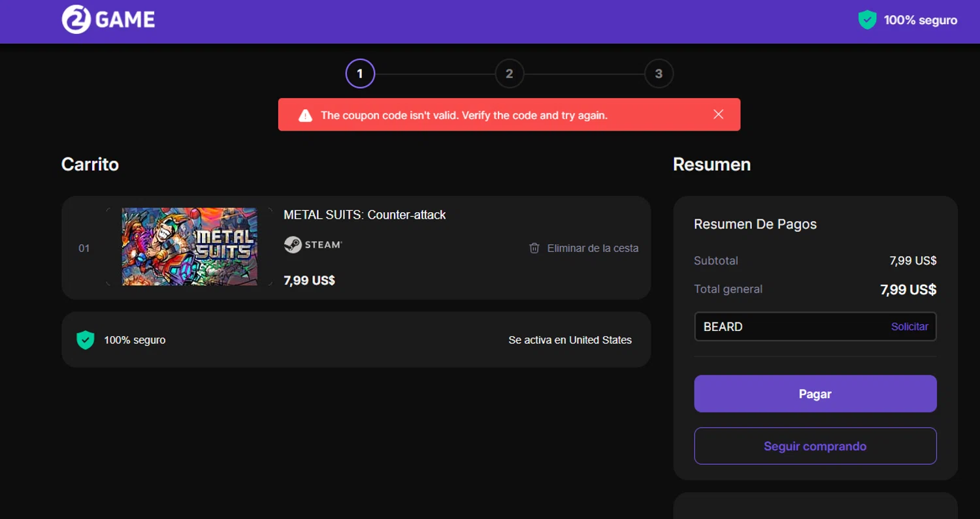The height and width of the screenshot is (519, 980).
Task: Apply coupon with Solicitar
Action: tap(909, 326)
